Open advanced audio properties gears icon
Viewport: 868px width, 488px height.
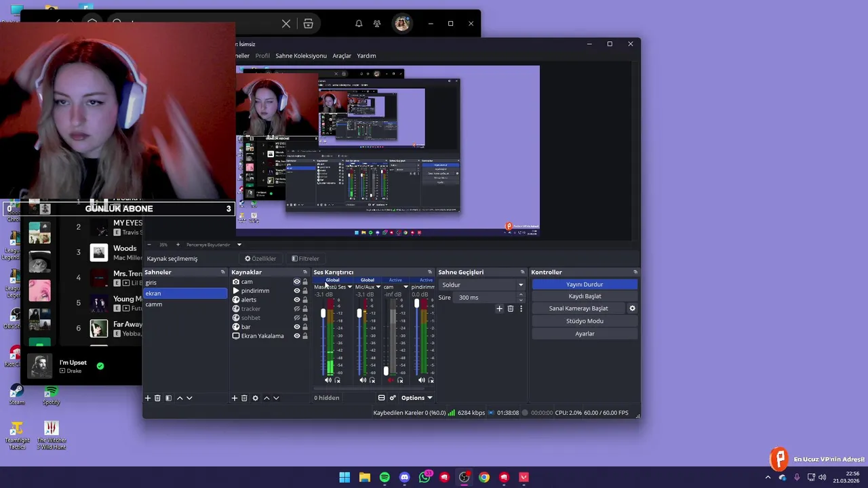pos(393,398)
